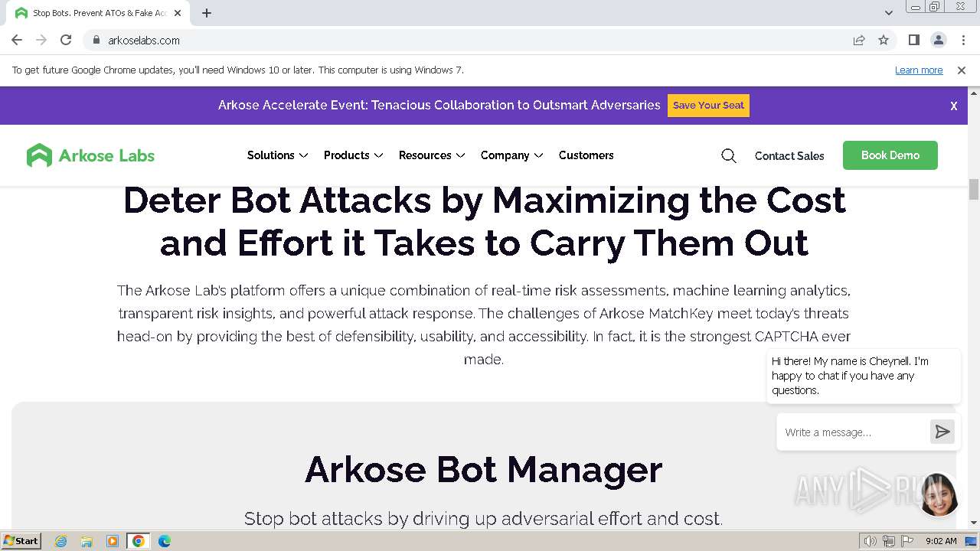Open the Customers page
This screenshot has width=980, height=551.
point(586,155)
